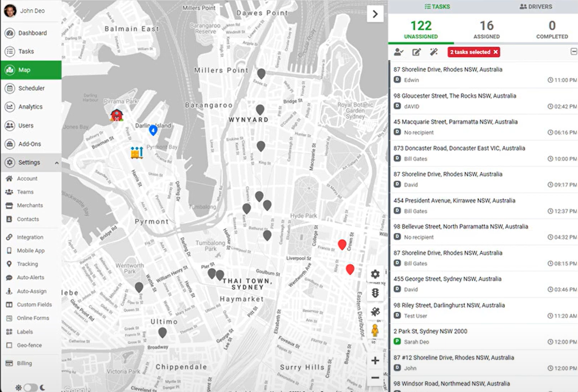Collapse the task list with minus box
The height and width of the screenshot is (392, 578).
coord(574,52)
